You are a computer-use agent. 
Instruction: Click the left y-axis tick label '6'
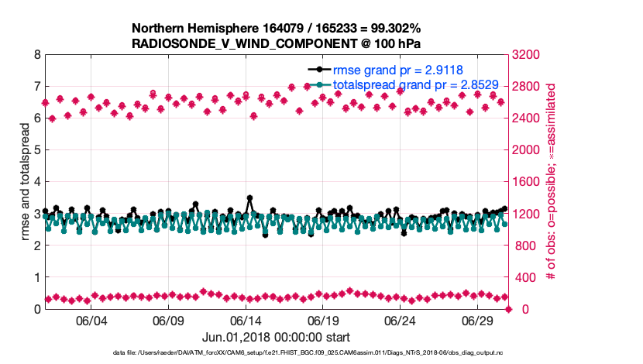[37, 118]
